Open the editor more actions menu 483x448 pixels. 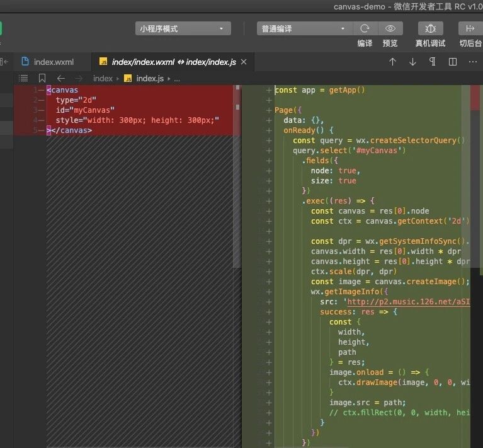[472, 62]
